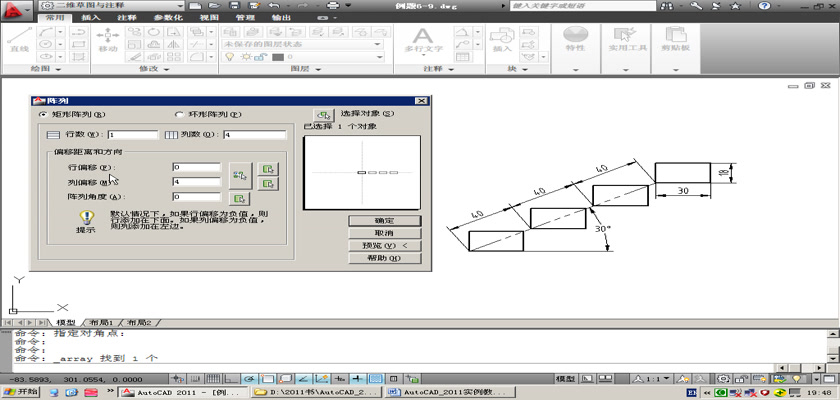Switch to the Insert (插入) ribbon tab
This screenshot has height=400, width=840.
coord(91,18)
